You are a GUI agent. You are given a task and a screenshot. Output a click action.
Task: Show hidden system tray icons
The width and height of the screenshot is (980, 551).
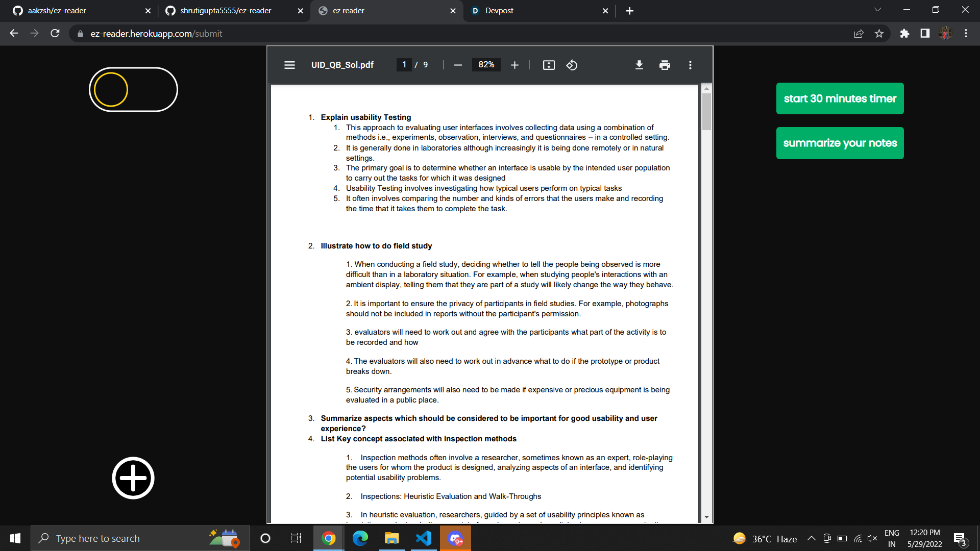811,538
